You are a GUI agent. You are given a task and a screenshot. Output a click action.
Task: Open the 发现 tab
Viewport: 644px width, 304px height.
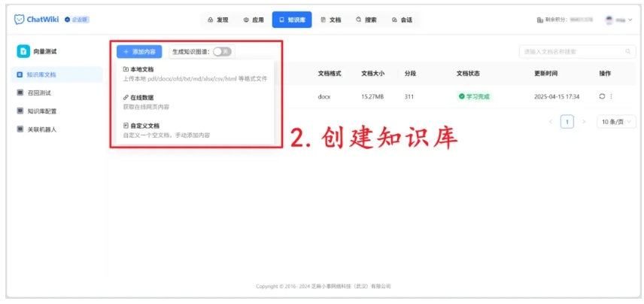pos(218,20)
